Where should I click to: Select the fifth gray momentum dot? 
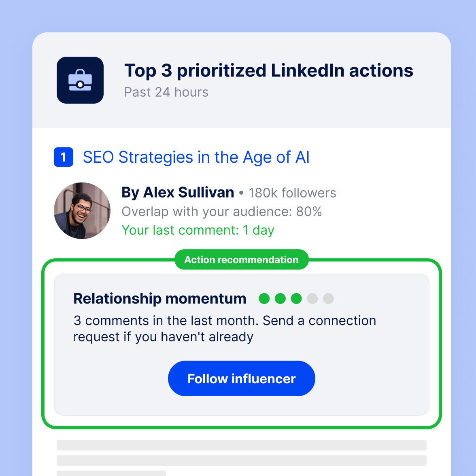328,298
